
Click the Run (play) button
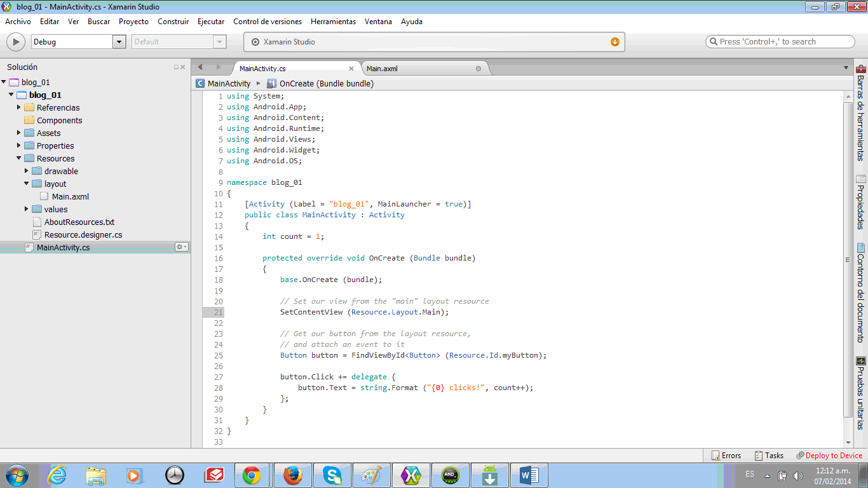coord(15,42)
